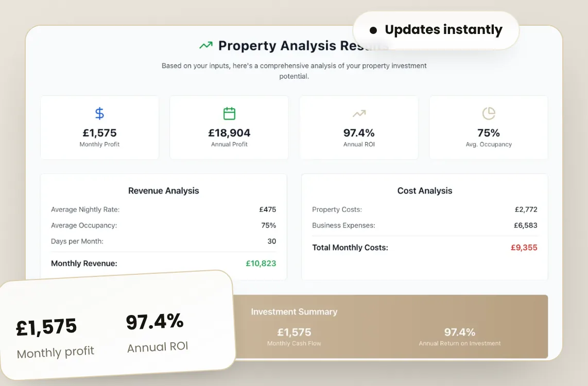Click the green trend icon beside Property Analysis heading
The image size is (588, 386).
(x=206, y=45)
